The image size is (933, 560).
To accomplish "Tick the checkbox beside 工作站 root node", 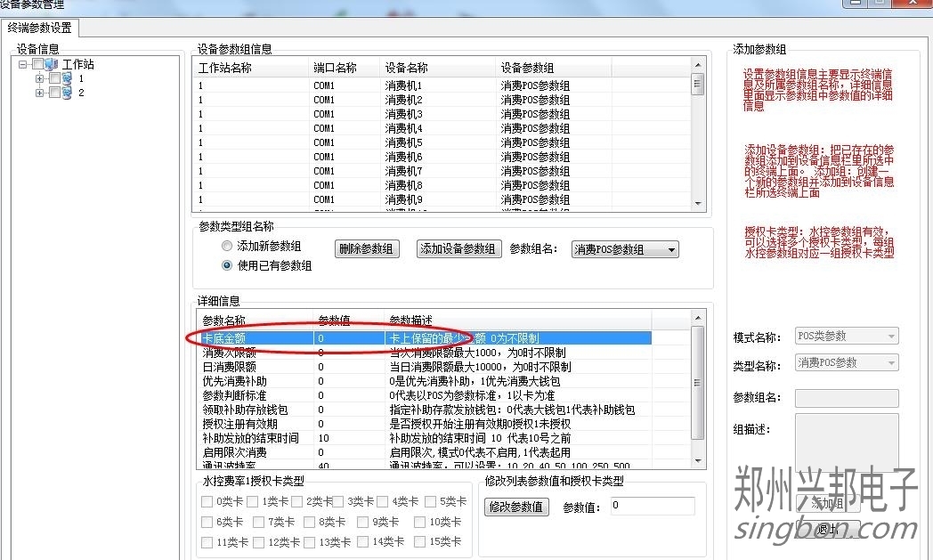I will [x=37, y=65].
